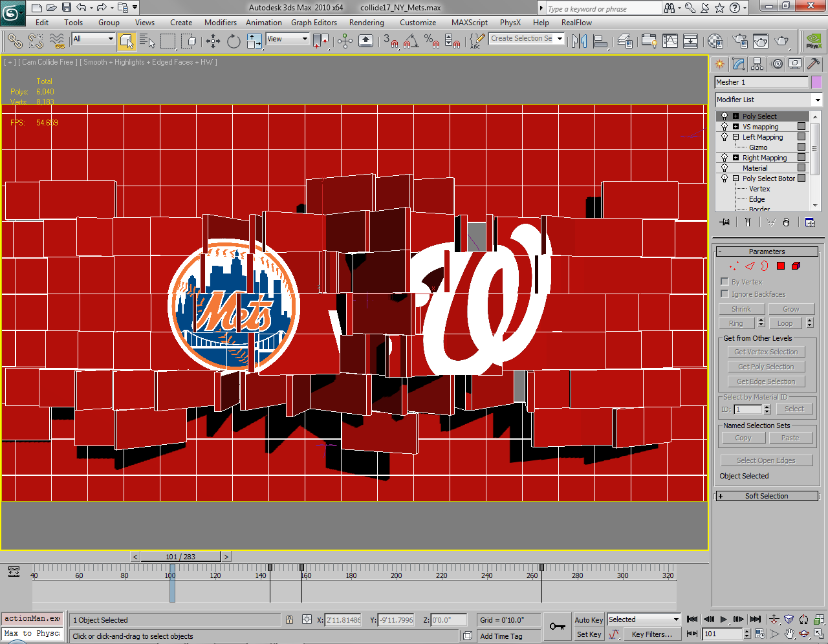Click the Play Animation button
This screenshot has height=644, width=828.
coord(723,619)
